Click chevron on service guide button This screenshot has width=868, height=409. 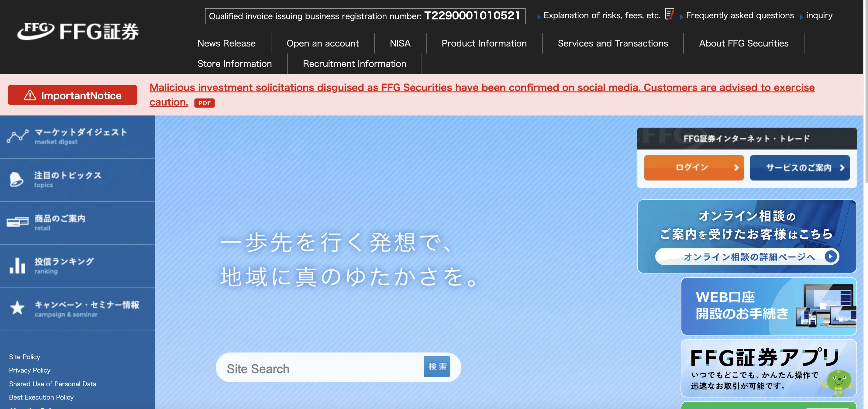[x=842, y=168]
